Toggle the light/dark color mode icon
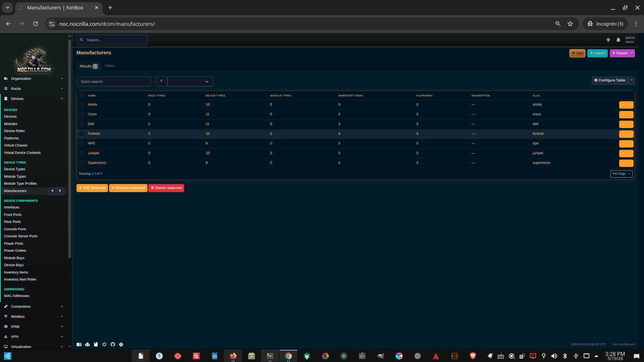The width and height of the screenshot is (644, 362). pyautogui.click(x=608, y=40)
